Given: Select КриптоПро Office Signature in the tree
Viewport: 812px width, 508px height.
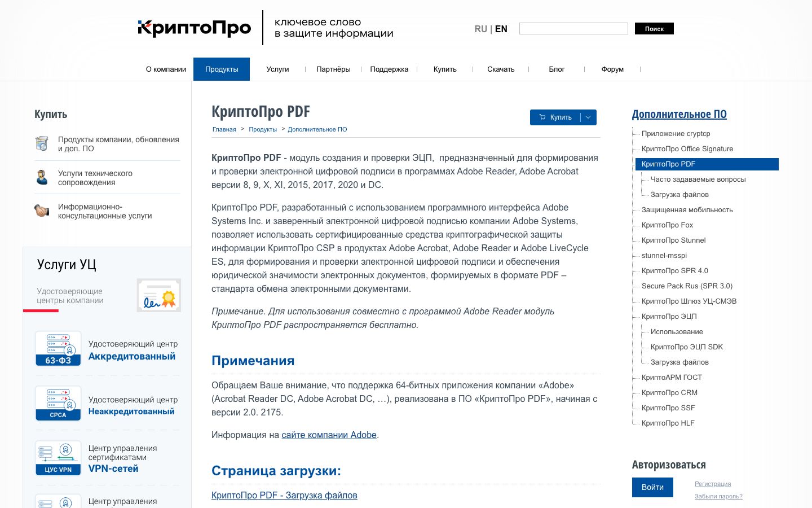Looking at the screenshot, I should pyautogui.click(x=687, y=149).
